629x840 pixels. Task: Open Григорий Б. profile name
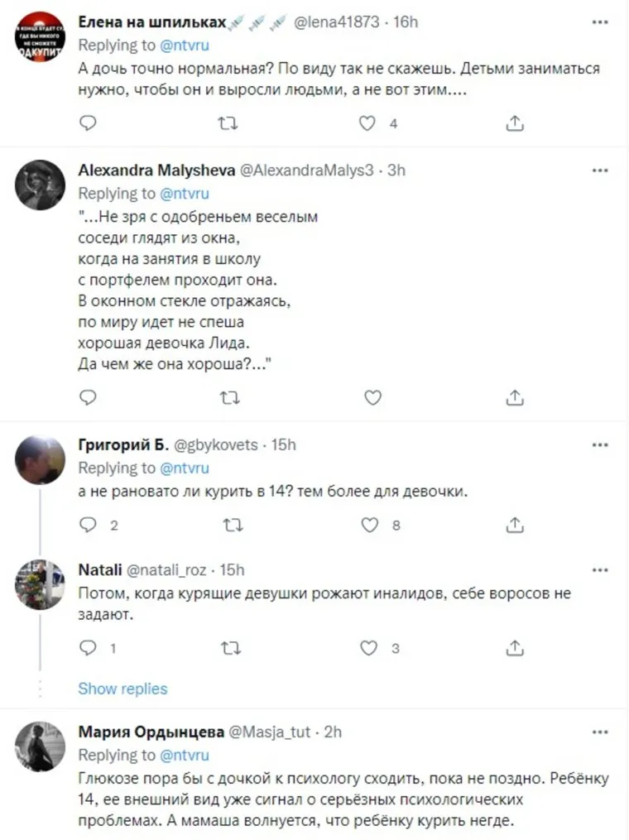(121, 445)
